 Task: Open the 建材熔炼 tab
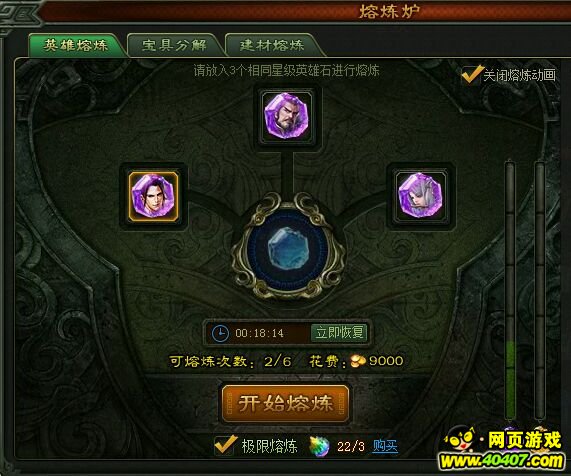tap(272, 45)
